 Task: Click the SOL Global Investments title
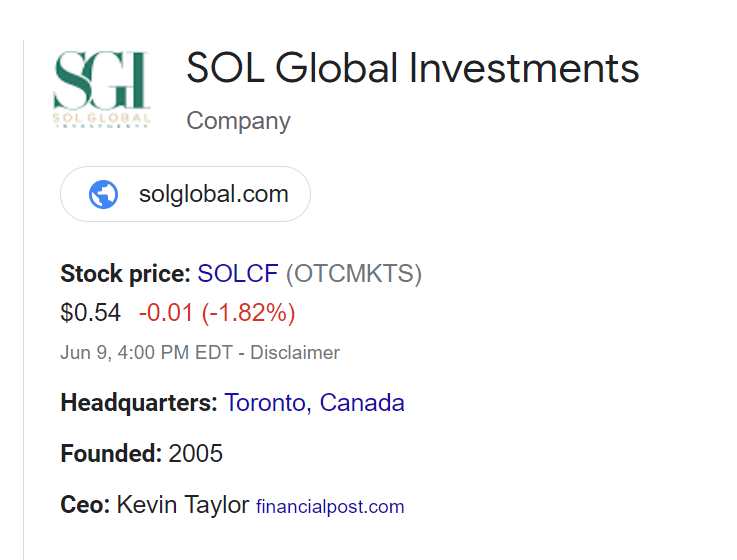412,69
